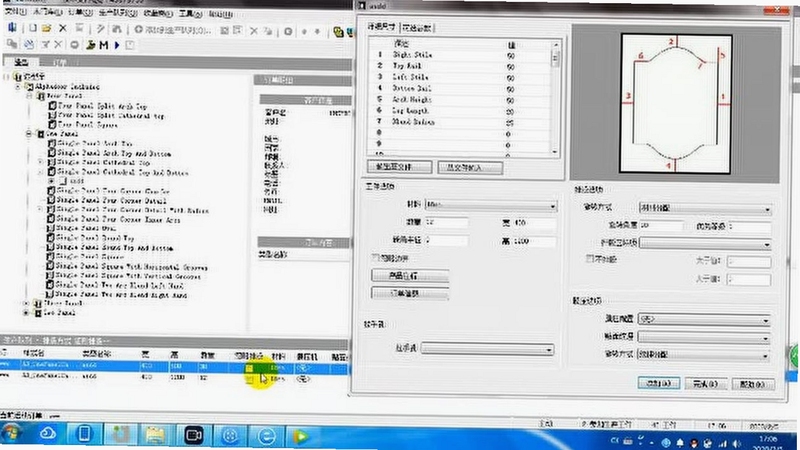Viewport: 800px width, 450px height.
Task: Expand the Two Panel folder node
Action: pos(26,313)
